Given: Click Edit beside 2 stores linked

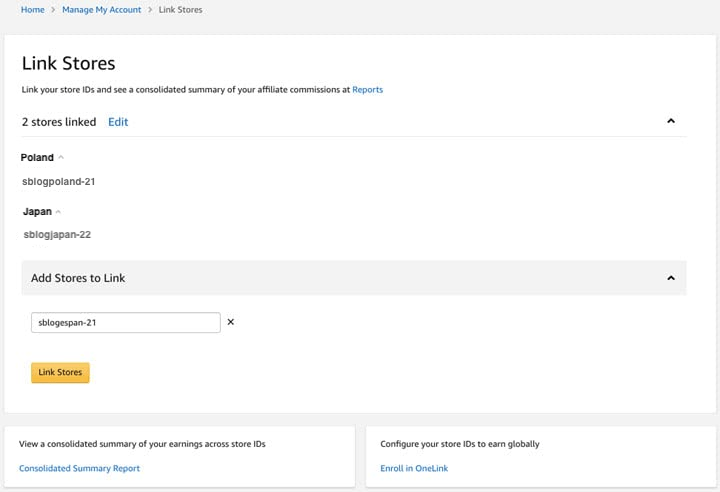Looking at the screenshot, I should point(118,122).
